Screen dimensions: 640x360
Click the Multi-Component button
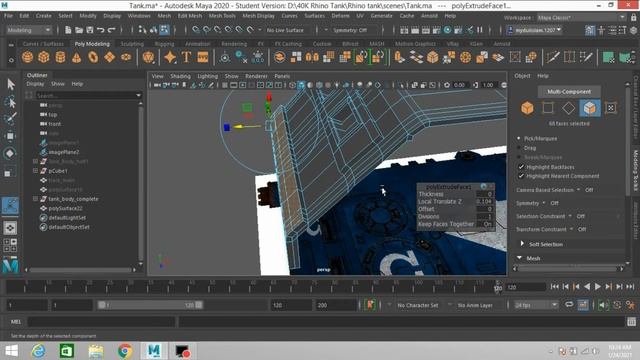pos(569,91)
